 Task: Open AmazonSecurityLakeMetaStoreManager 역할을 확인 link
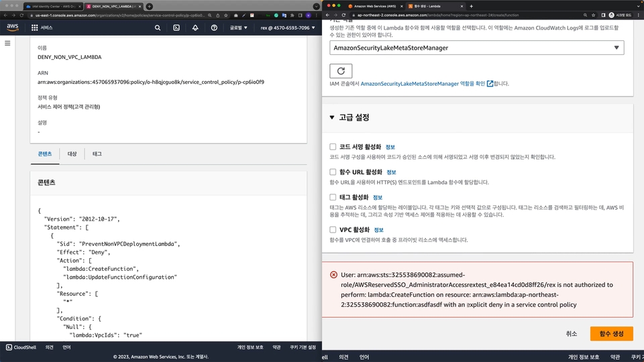click(x=423, y=83)
